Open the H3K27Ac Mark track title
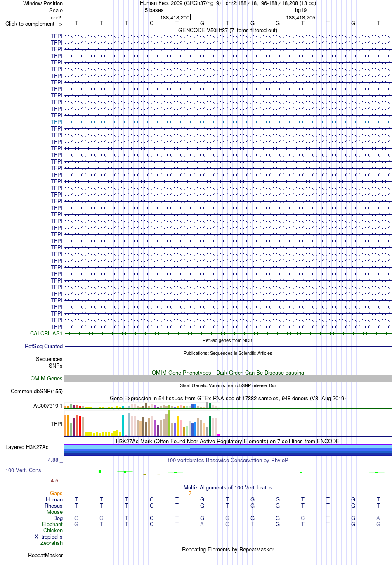Viewport: 392px width, 565px height. click(x=228, y=441)
